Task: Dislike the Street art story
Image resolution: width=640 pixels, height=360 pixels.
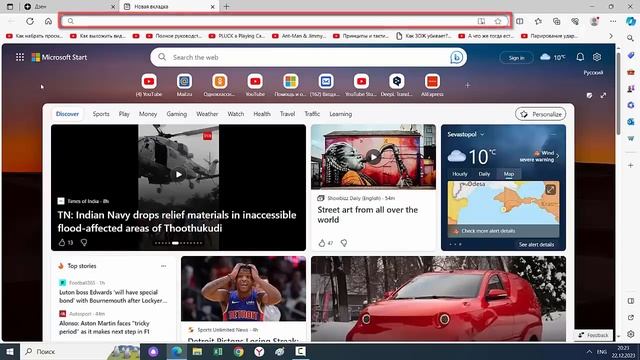Action: (x=344, y=243)
